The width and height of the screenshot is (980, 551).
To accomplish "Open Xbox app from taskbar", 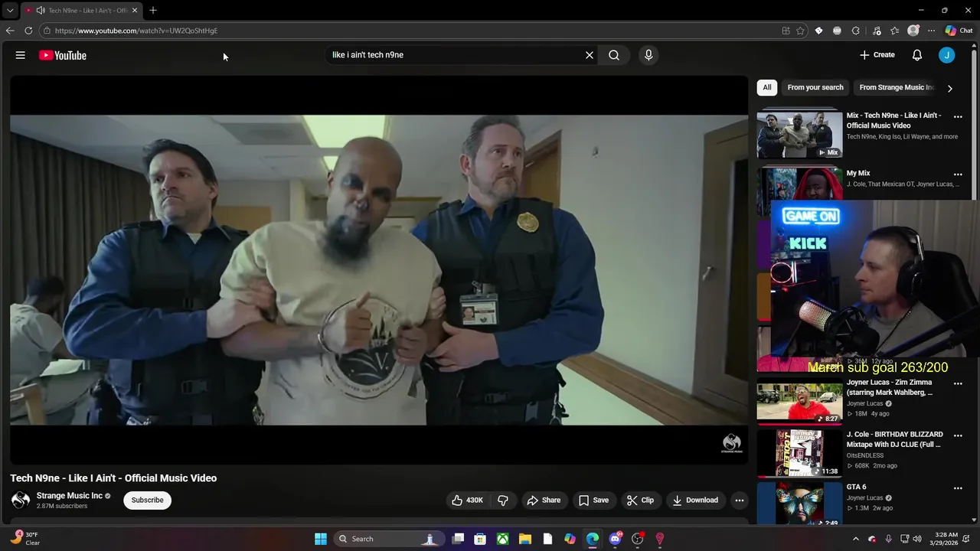I will (x=502, y=539).
